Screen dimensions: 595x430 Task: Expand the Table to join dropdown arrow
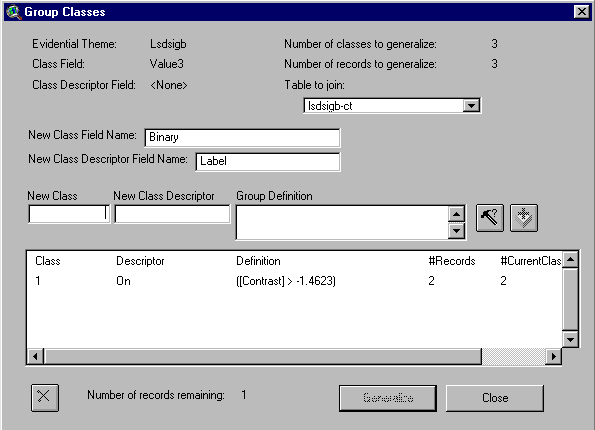471,106
